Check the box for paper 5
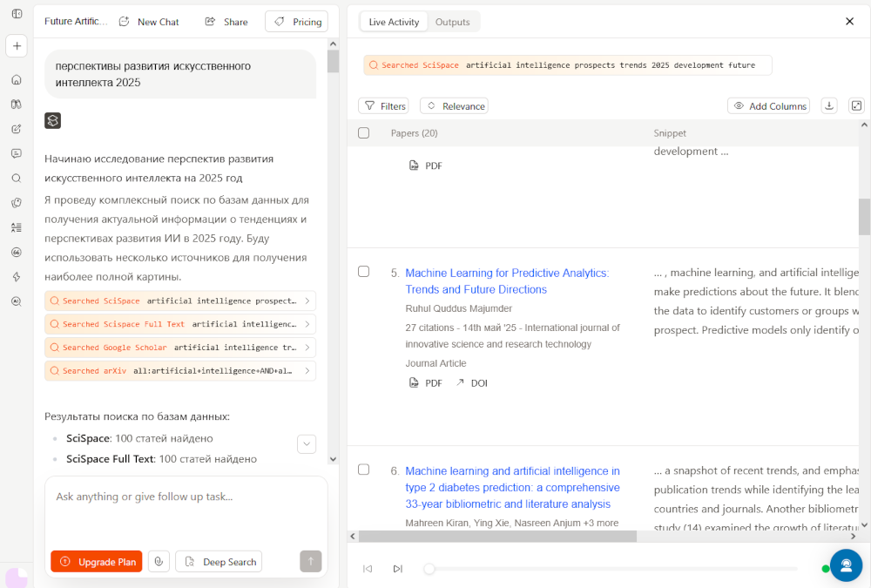 click(x=364, y=272)
